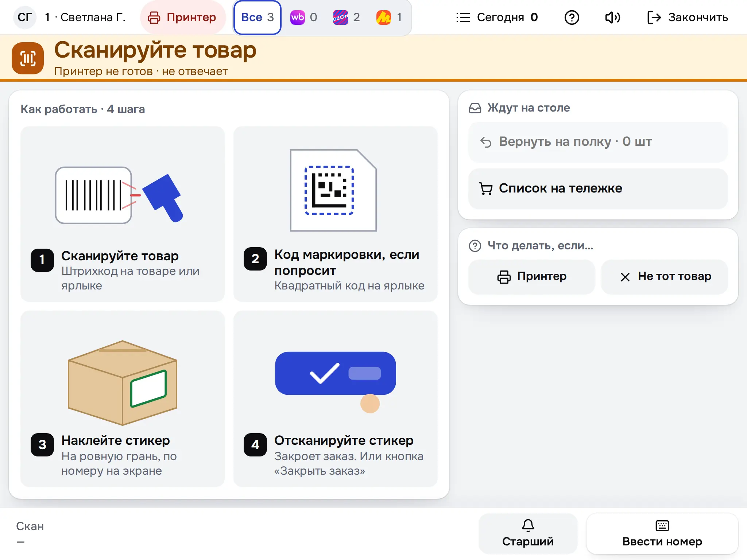Click 'Штрихкод на товаре или ярлыке' text
The height and width of the screenshot is (560, 747).
[130, 279]
